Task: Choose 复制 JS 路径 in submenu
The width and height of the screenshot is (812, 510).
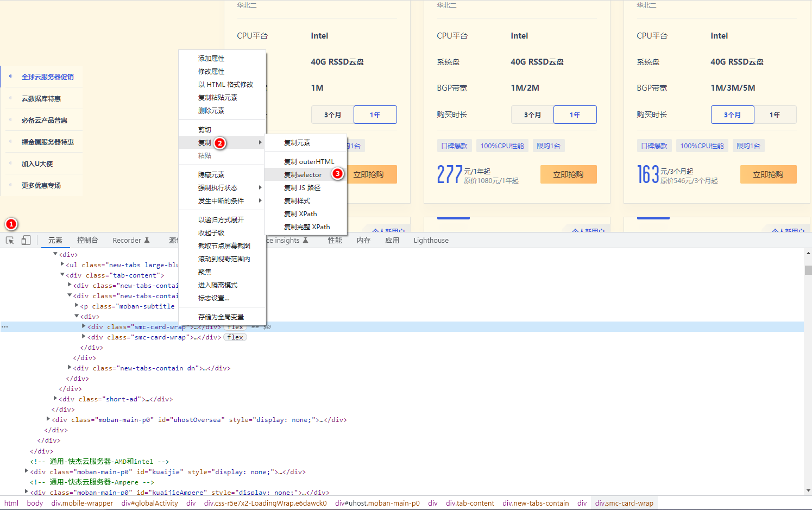Action: pyautogui.click(x=306, y=188)
